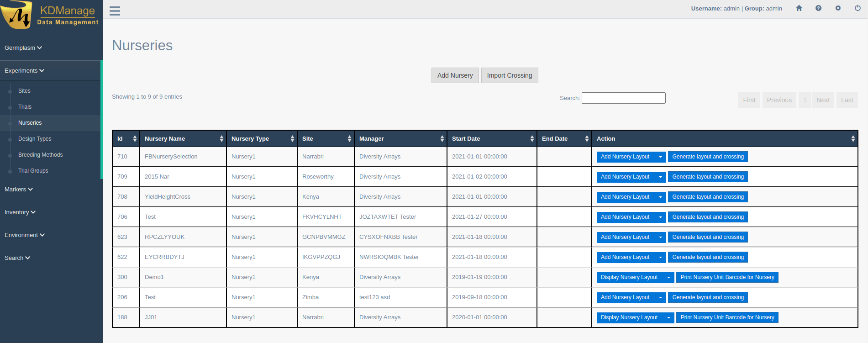868x343 pixels.
Task: Open Trials in the sidebar
Action: [x=25, y=107]
